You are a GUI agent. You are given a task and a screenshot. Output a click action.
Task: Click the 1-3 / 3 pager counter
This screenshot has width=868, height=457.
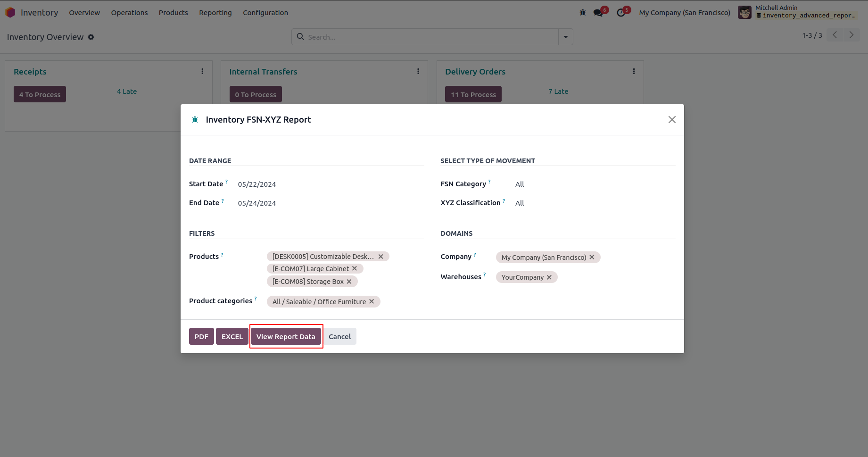(x=812, y=35)
